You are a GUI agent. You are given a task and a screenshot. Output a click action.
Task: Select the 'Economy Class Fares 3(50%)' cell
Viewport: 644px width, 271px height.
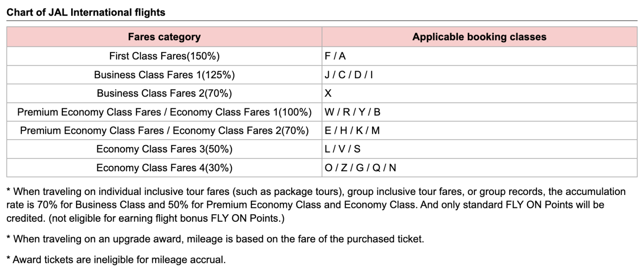pos(164,149)
